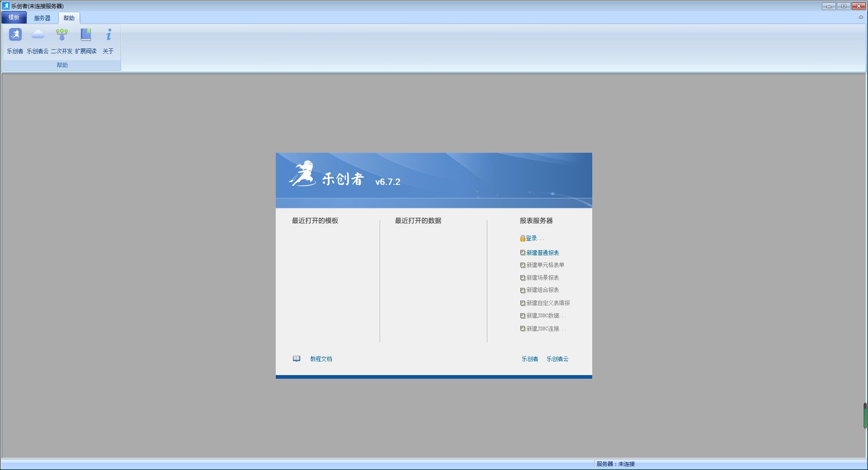Open the 教程文档 tutorial link
Image resolution: width=868 pixels, height=470 pixels.
click(x=321, y=359)
